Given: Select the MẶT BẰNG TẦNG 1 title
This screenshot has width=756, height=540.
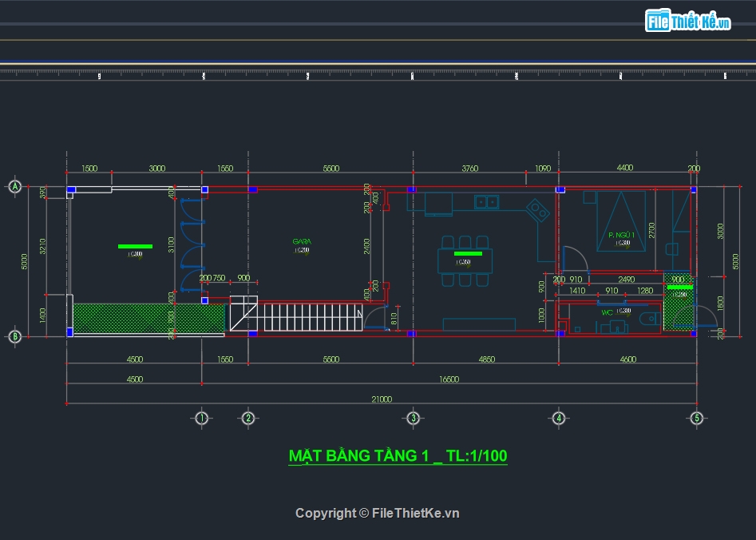Looking at the screenshot, I should pos(398,456).
